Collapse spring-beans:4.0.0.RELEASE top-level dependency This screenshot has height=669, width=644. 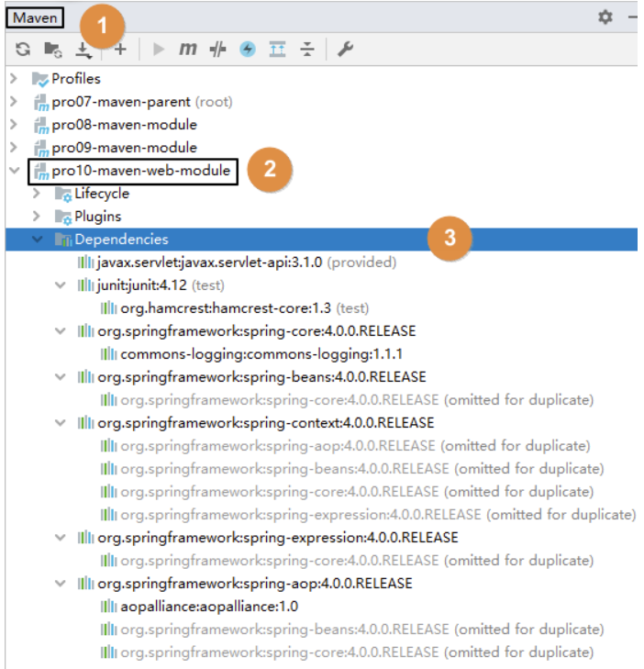click(x=61, y=377)
